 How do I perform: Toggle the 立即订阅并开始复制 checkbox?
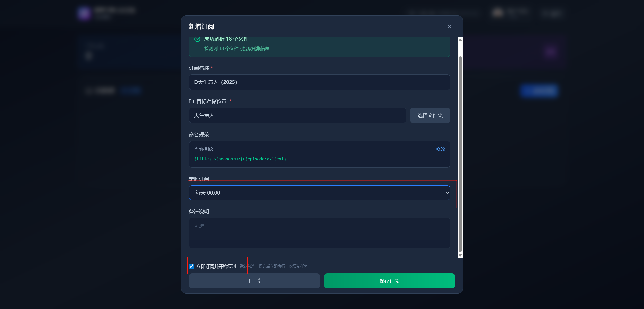pos(192,266)
